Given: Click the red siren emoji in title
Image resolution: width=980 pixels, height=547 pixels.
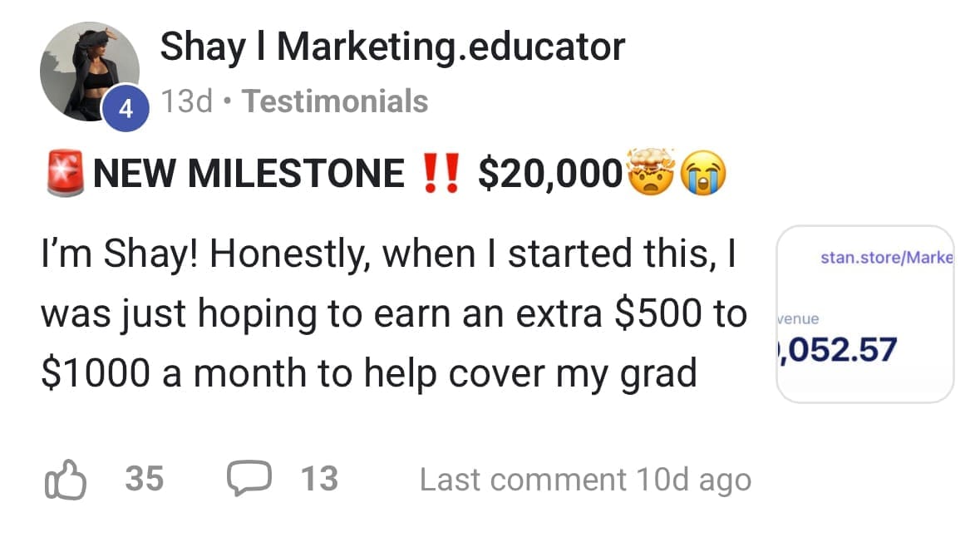Looking at the screenshot, I should (x=65, y=172).
